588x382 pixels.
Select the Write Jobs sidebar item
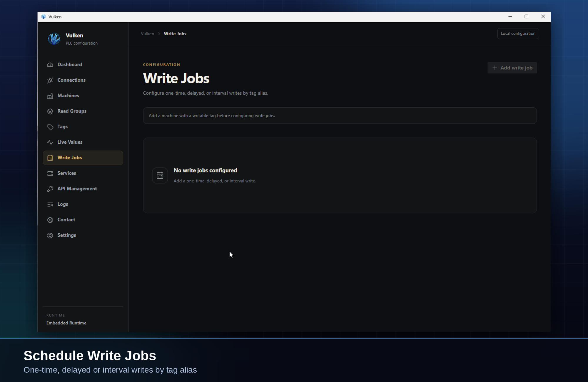point(83,158)
